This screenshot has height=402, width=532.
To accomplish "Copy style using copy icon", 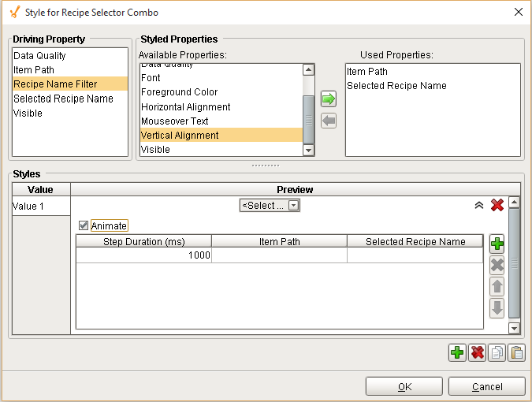I will pos(497,352).
